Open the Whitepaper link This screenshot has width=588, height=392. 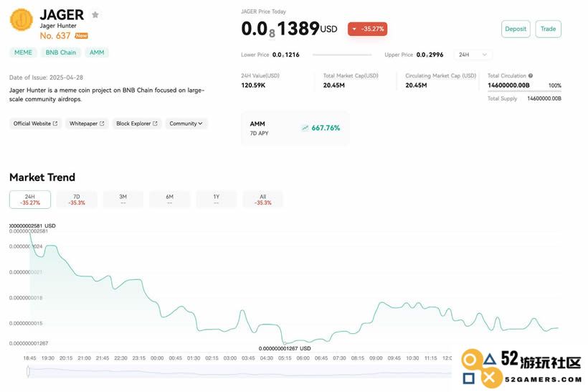coord(87,123)
